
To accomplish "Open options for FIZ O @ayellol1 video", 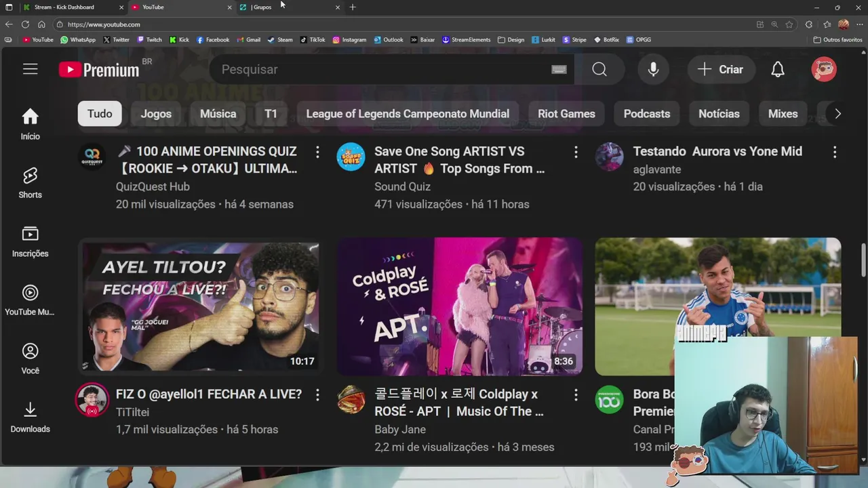I will pos(317,394).
